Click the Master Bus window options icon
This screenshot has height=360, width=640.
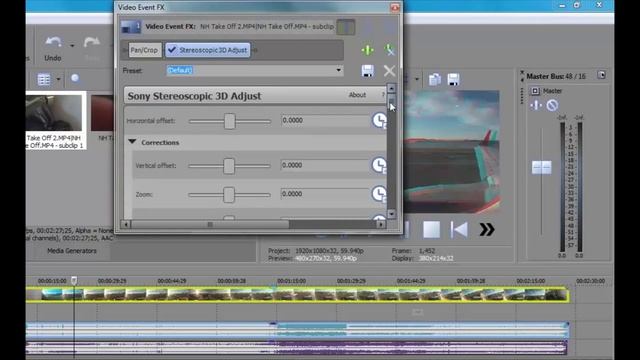[601, 75]
